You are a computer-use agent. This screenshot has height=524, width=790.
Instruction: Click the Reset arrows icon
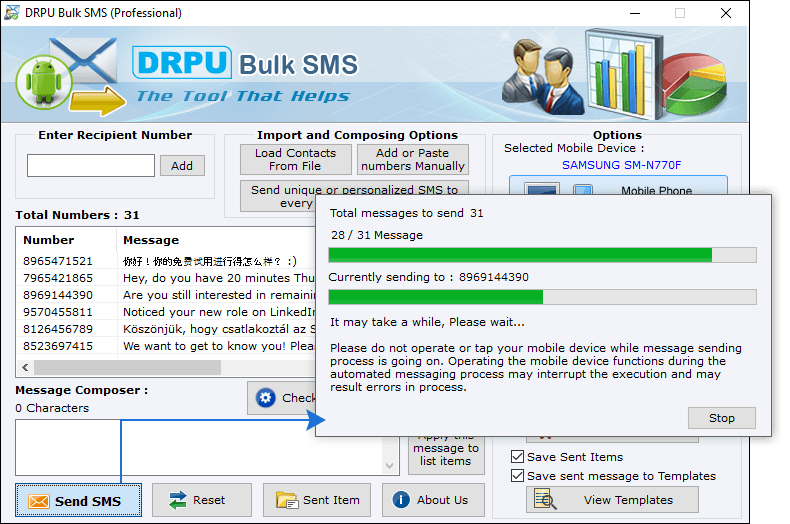coord(177,500)
